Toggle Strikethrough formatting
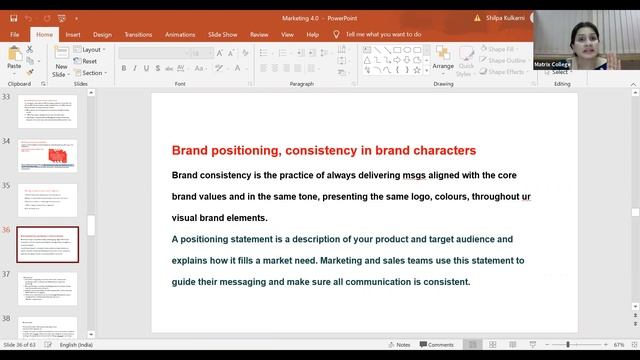This screenshot has height=360, width=640. [169, 69]
